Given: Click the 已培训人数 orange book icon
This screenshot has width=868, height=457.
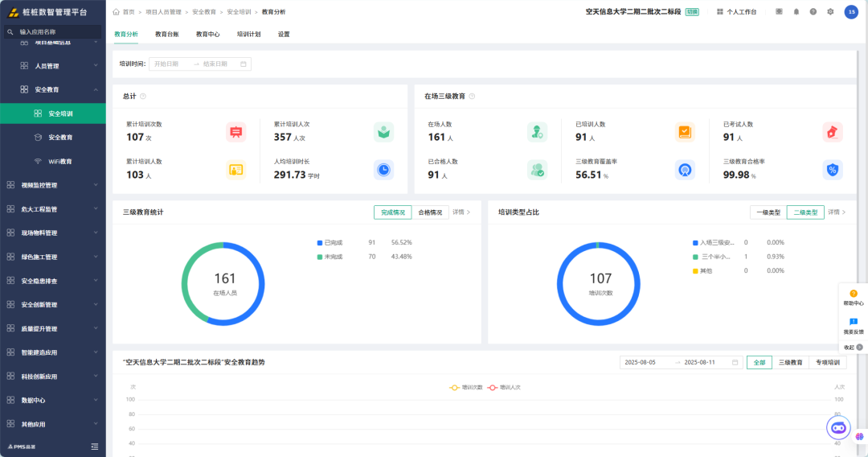Looking at the screenshot, I should pos(685,133).
